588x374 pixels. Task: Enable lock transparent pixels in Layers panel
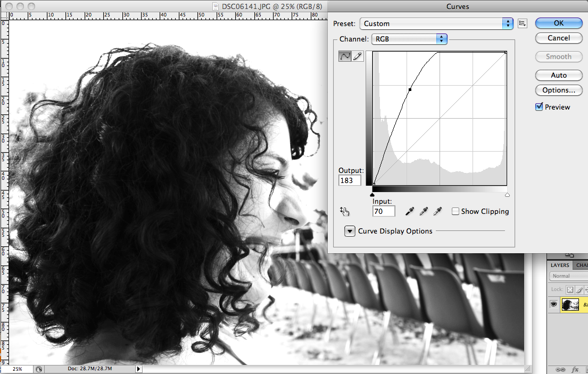point(570,290)
